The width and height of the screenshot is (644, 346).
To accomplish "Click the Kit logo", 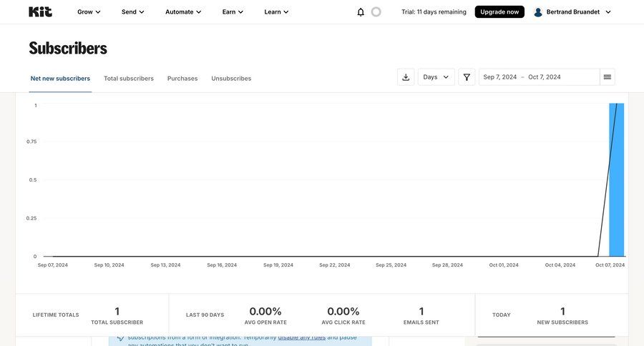I will [x=40, y=12].
